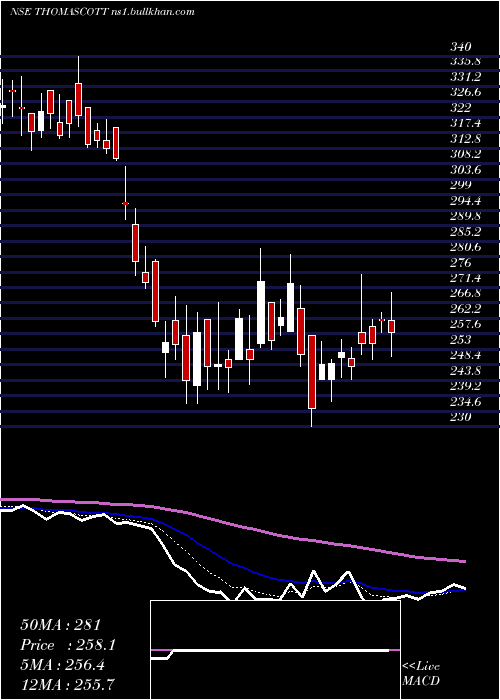Click the 322 price axis label
This screenshot has height=700, width=500.
point(461,108)
